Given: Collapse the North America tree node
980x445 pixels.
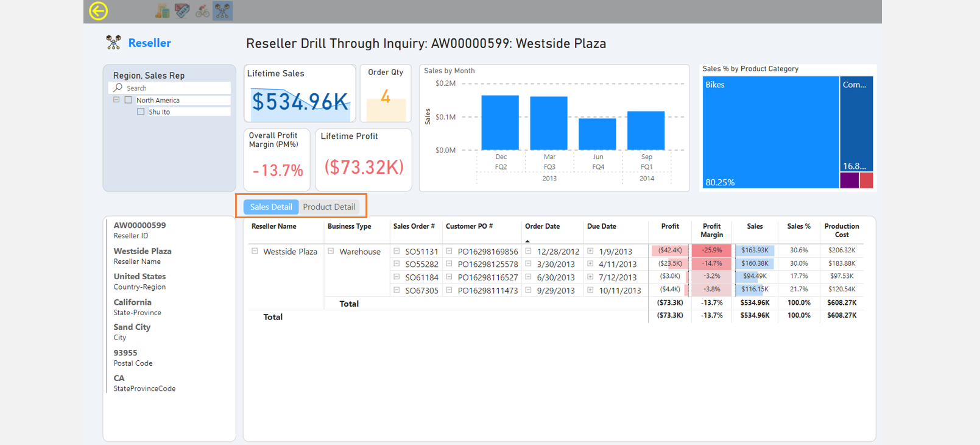Looking at the screenshot, I should click(116, 100).
